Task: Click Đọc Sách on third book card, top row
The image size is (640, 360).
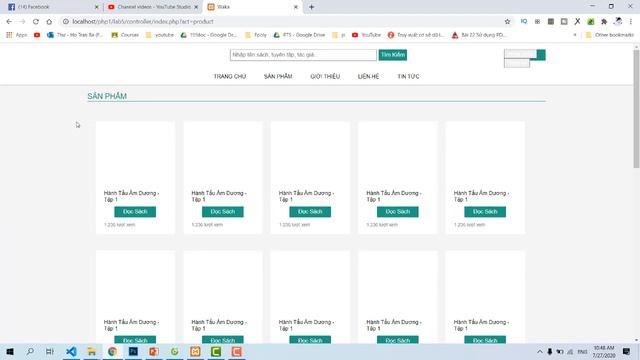Action: pos(310,212)
